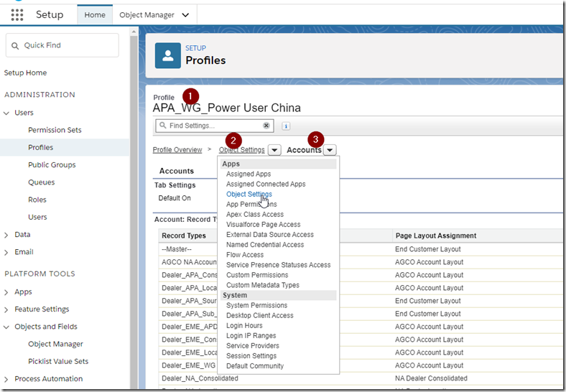Open Object Manager under Objects and Fields
This screenshot has height=392, width=566.
[x=55, y=345]
